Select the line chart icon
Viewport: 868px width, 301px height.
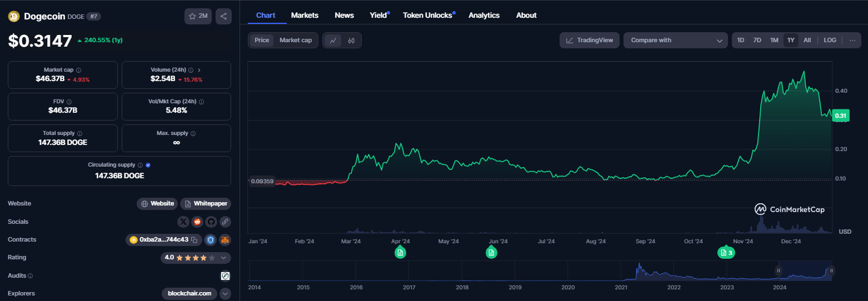333,41
